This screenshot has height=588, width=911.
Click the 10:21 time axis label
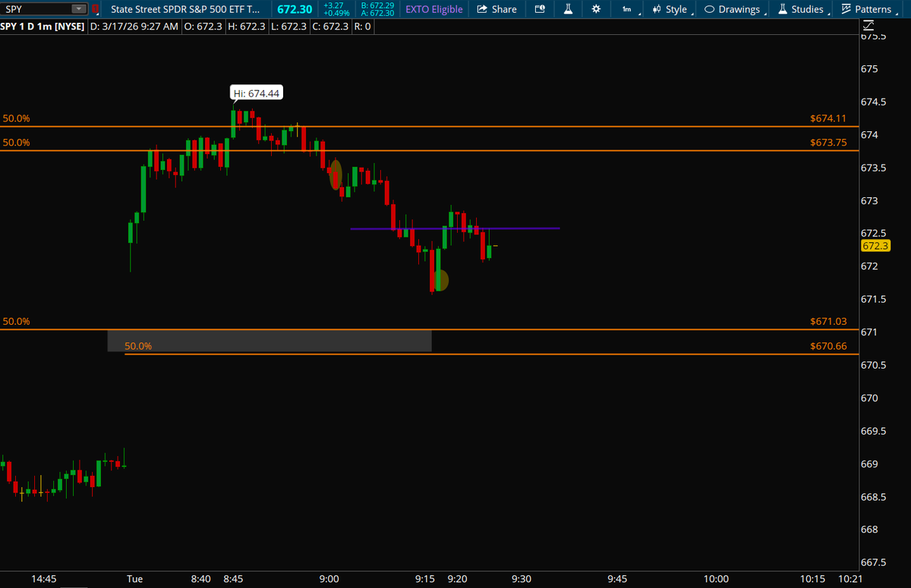pos(850,579)
